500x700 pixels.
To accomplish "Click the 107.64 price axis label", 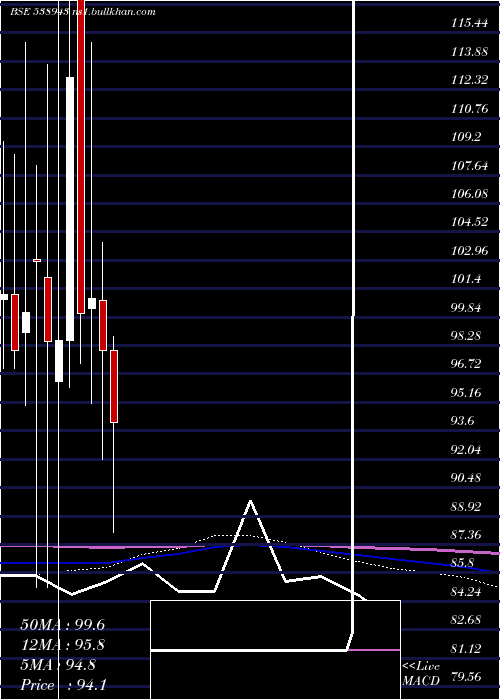I will click(x=469, y=165).
